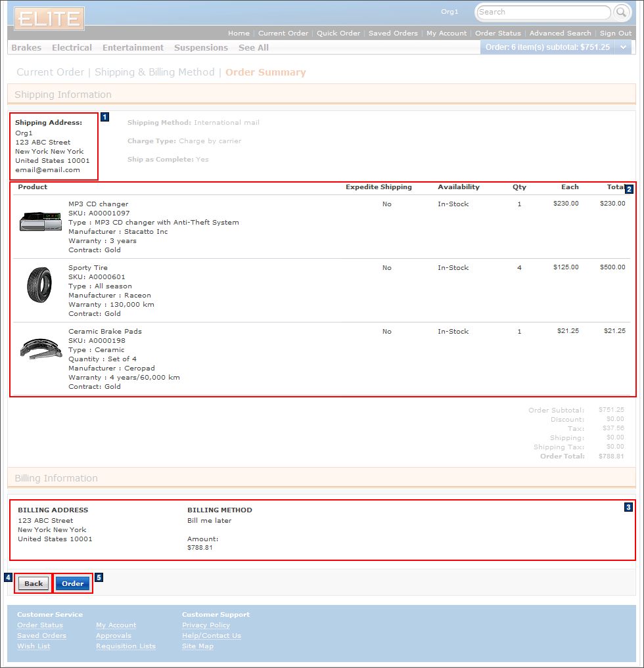Image resolution: width=644 pixels, height=668 pixels.
Task: Click callout badge 3 in billing section
Action: coord(628,507)
